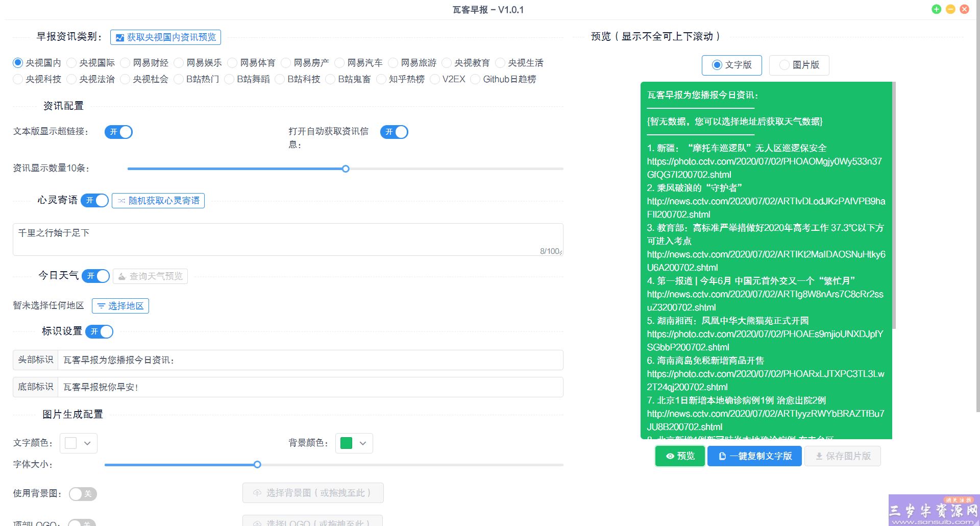
Task: Toggle the 标识设置 switch
Action: [x=100, y=331]
